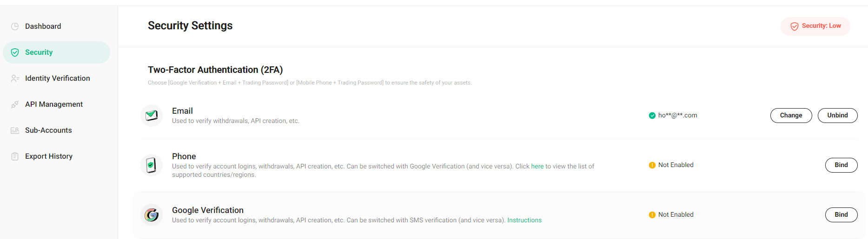868x239 pixels.
Task: Bind a phone number for 2FA
Action: (x=841, y=165)
